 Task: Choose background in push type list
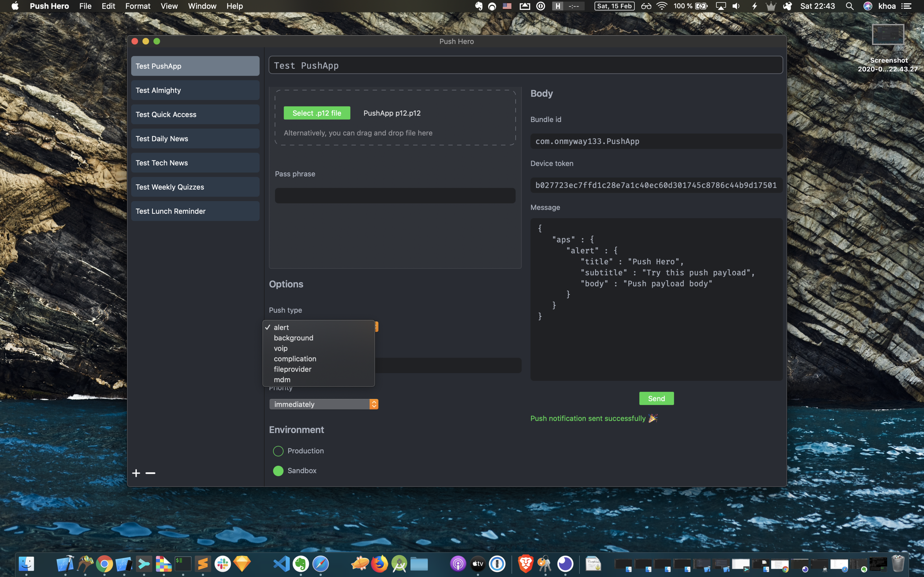293,338
